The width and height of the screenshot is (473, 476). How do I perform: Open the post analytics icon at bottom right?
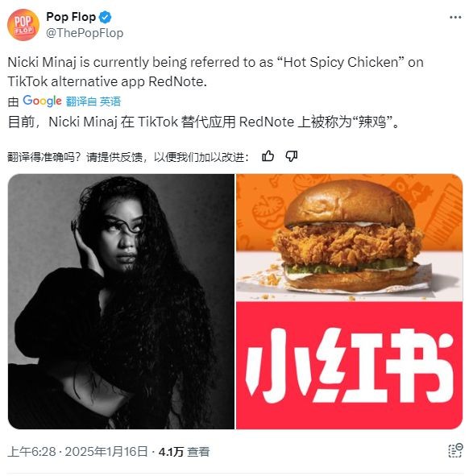click(x=455, y=450)
